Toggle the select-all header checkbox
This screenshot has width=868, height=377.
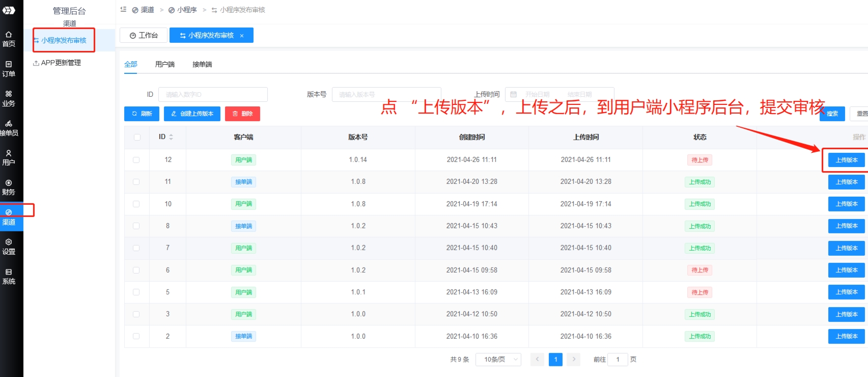(136, 138)
